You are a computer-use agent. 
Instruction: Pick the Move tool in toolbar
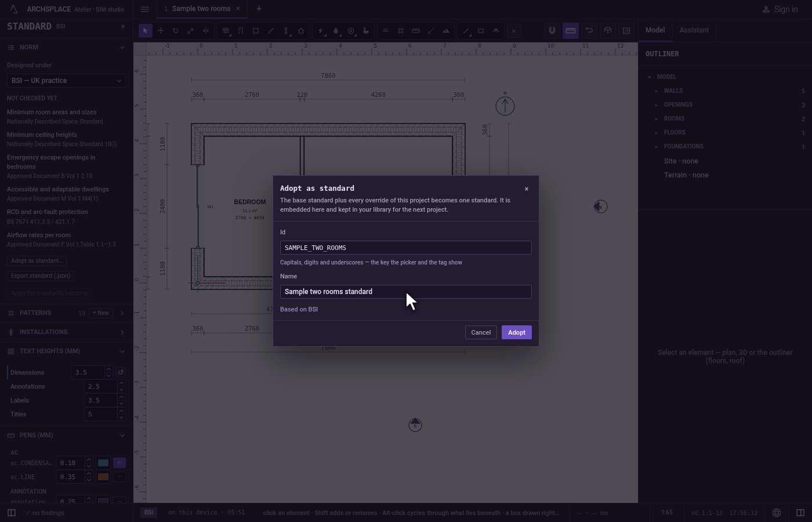161,31
